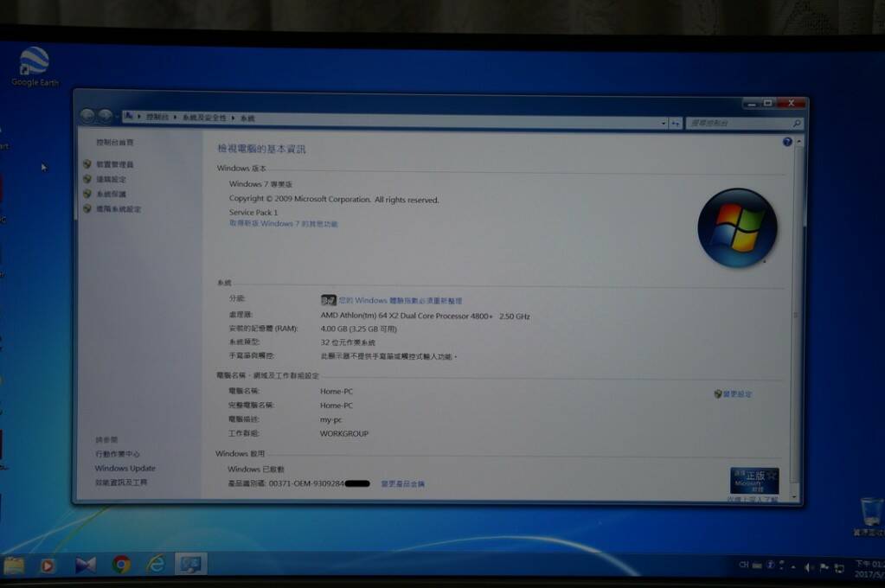Open Help via the blue question mark
This screenshot has width=885, height=588.
(x=787, y=142)
